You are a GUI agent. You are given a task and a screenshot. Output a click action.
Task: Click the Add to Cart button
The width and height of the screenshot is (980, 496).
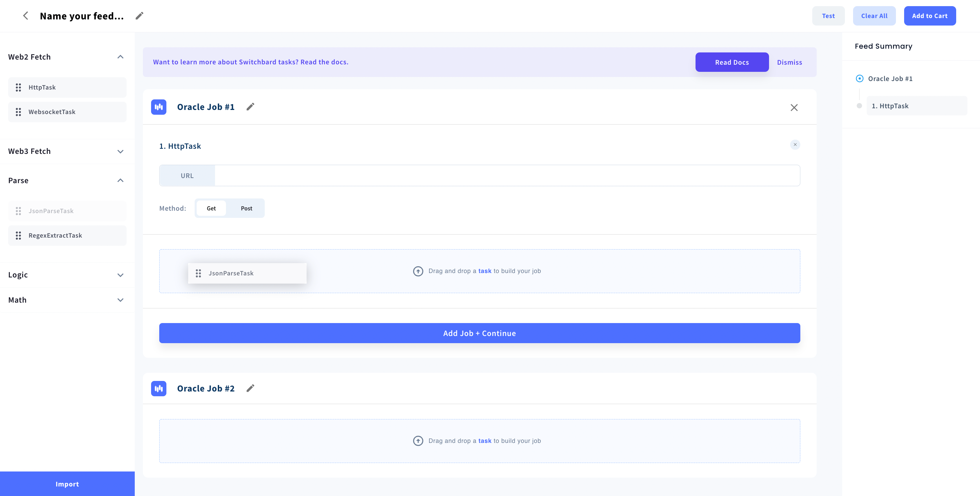pyautogui.click(x=929, y=16)
